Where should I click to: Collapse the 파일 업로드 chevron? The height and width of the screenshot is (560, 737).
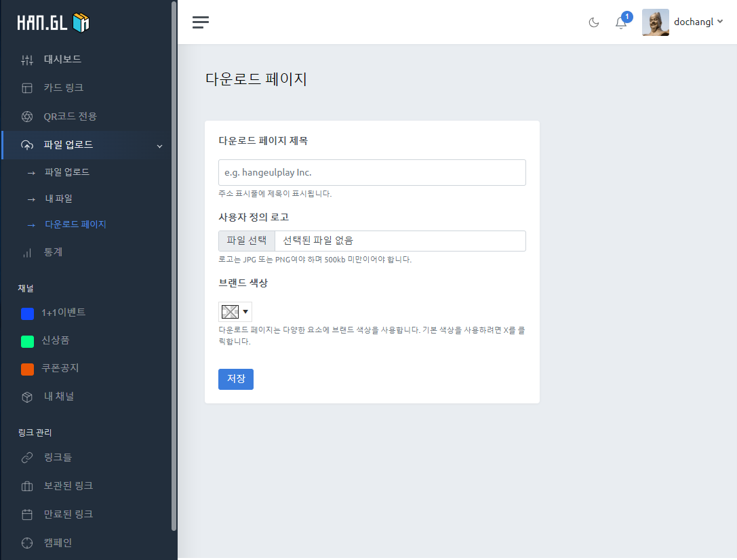[x=160, y=146]
